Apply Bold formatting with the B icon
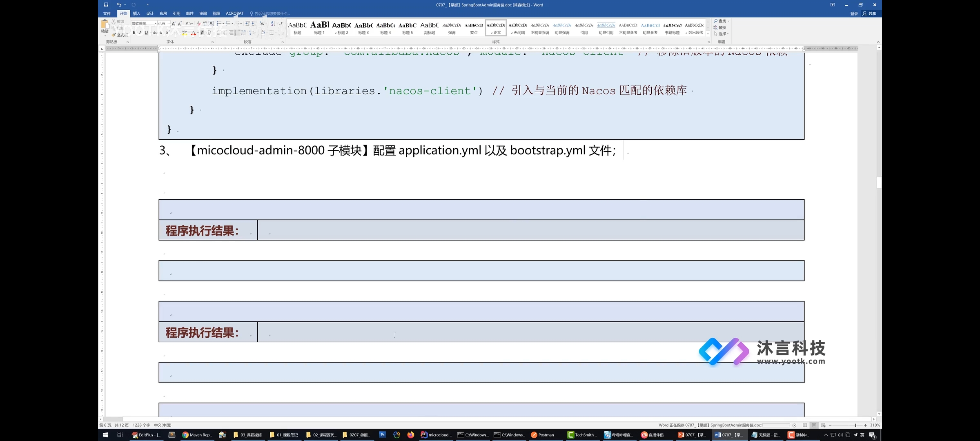The height and width of the screenshot is (441, 980). tap(134, 33)
